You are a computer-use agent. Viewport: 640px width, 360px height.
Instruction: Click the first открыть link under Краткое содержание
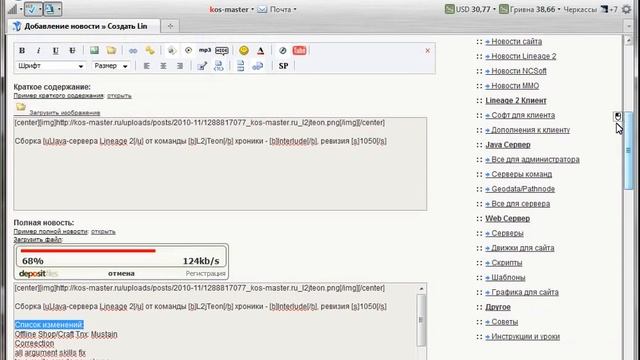[x=119, y=96]
